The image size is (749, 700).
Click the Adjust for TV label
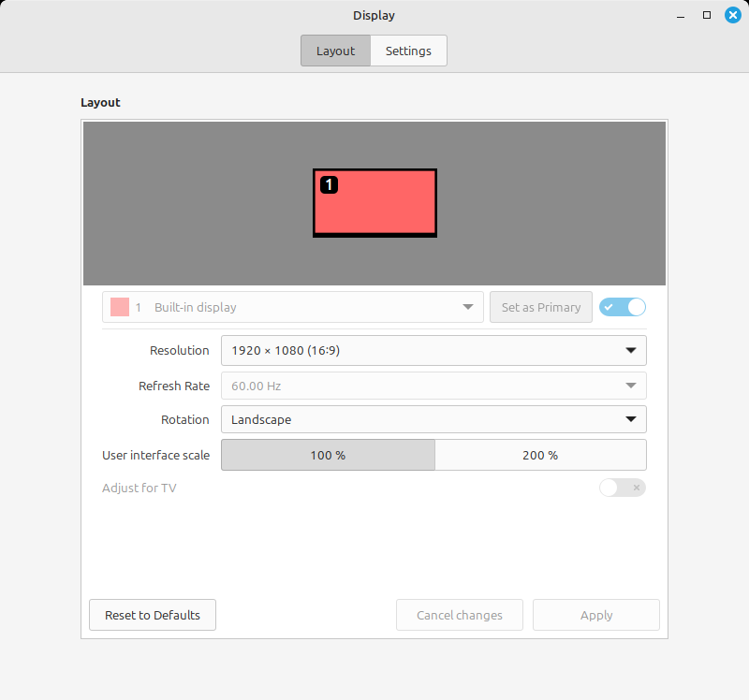[139, 488]
